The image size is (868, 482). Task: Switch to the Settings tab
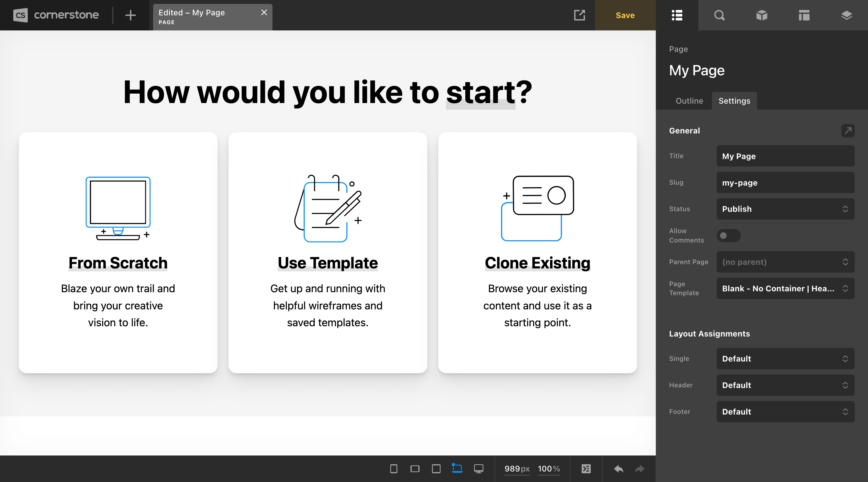click(734, 100)
